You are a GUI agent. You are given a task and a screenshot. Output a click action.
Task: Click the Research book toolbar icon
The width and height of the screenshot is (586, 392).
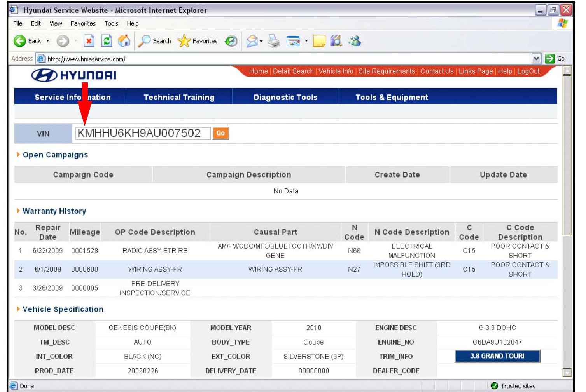(336, 40)
